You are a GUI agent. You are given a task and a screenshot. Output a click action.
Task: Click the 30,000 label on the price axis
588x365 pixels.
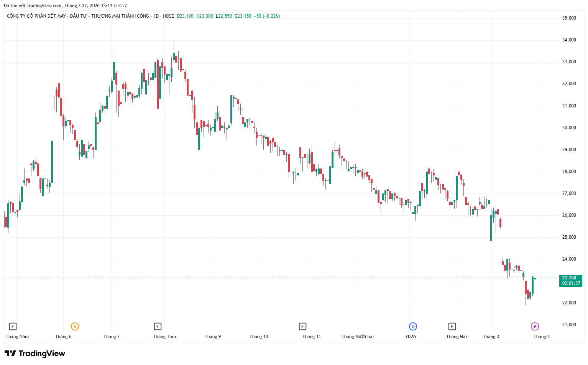tap(569, 128)
